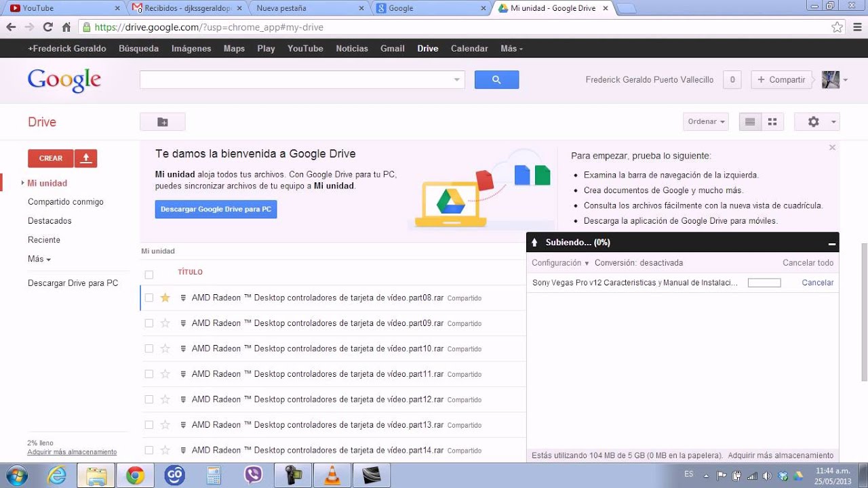Click the browser home icon
This screenshot has height=488, width=868.
pyautogui.click(x=66, y=27)
